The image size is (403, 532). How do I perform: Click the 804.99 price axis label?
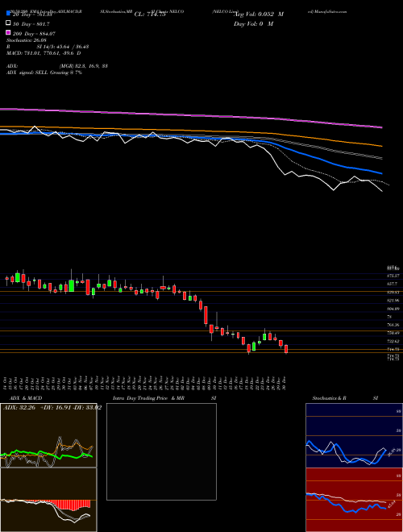point(393,309)
